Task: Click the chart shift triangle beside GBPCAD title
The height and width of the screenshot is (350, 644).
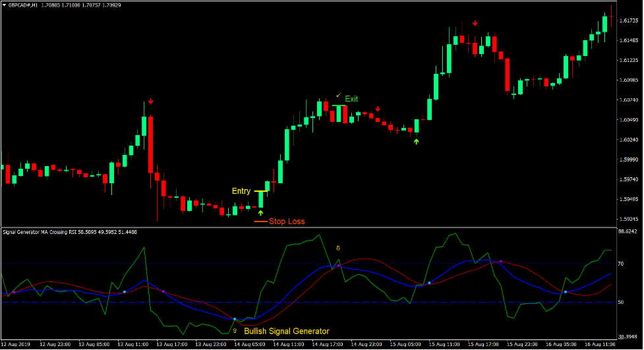Action: click(3, 5)
